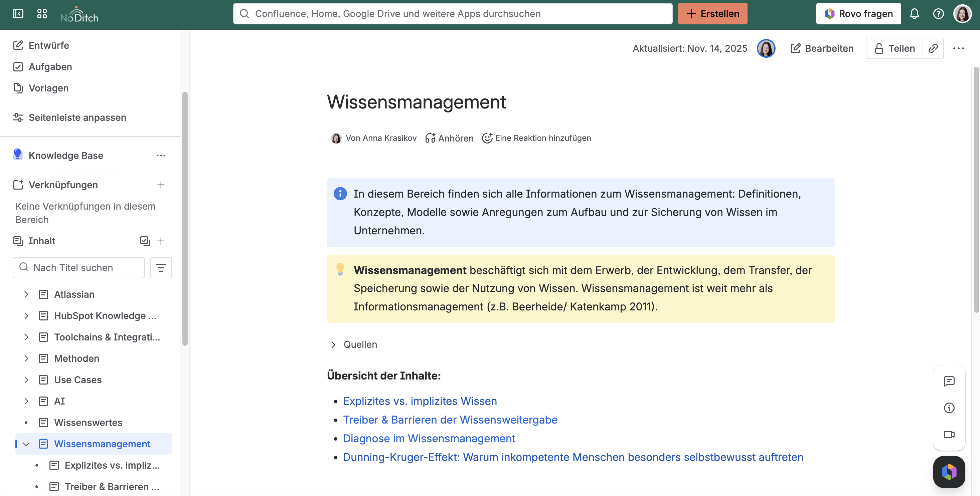980x496 pixels.
Task: Expand the Methoden tree item
Action: click(x=26, y=358)
